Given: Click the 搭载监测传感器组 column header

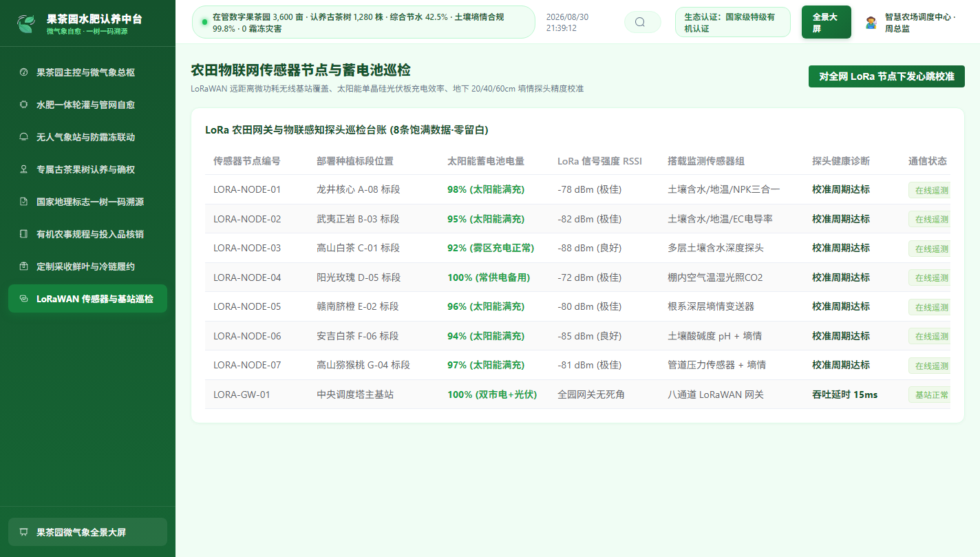Looking at the screenshot, I should (706, 161).
